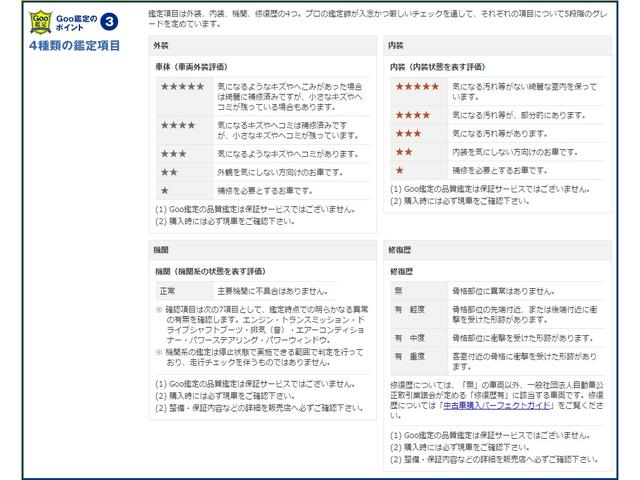Click the 正常 engine status cell
The width and height of the screenshot is (640, 480).
(168, 291)
